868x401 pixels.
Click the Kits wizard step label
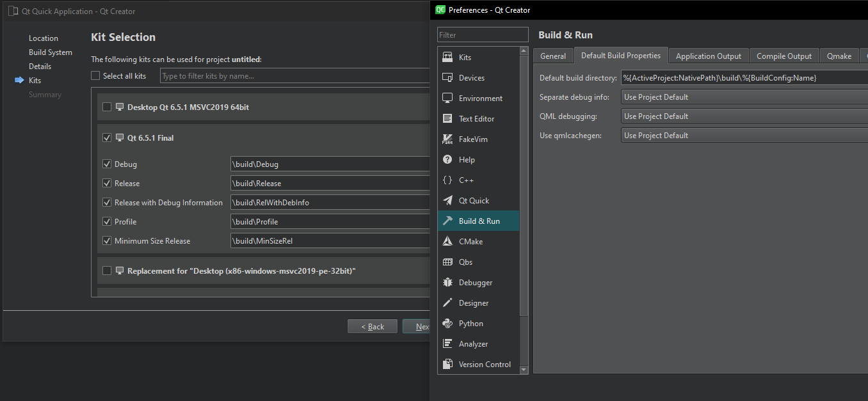(x=35, y=81)
